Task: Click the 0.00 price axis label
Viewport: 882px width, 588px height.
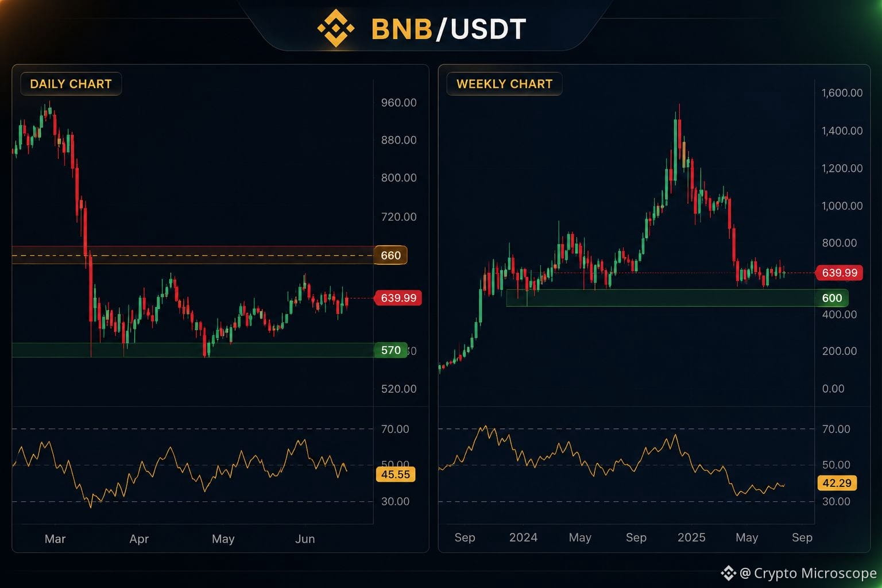Action: point(833,389)
